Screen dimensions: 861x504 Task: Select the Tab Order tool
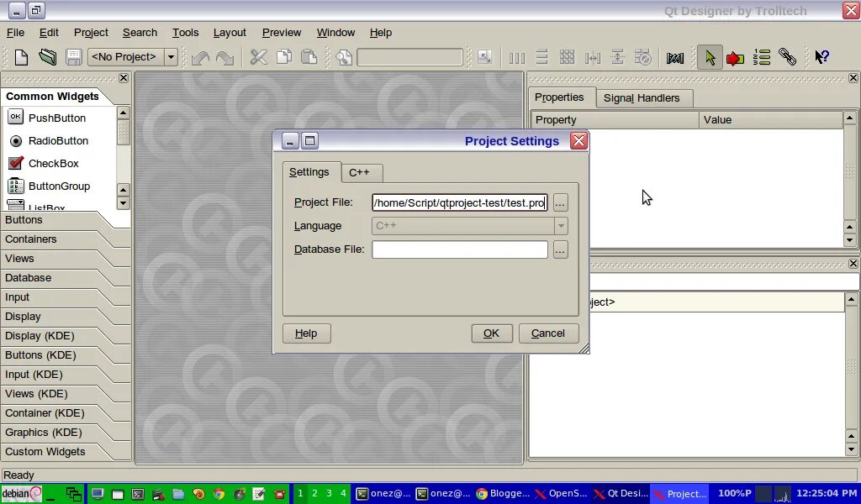pos(762,57)
